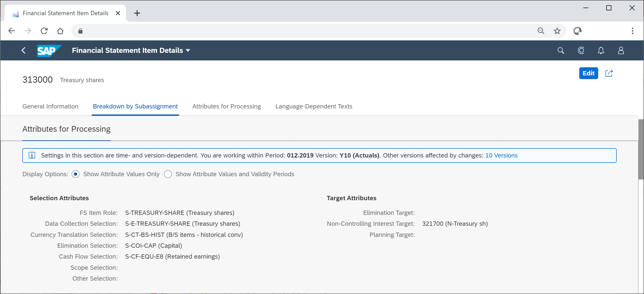Image resolution: width=644 pixels, height=294 pixels.
Task: Open the SAP shell search icon
Action: tap(561, 51)
